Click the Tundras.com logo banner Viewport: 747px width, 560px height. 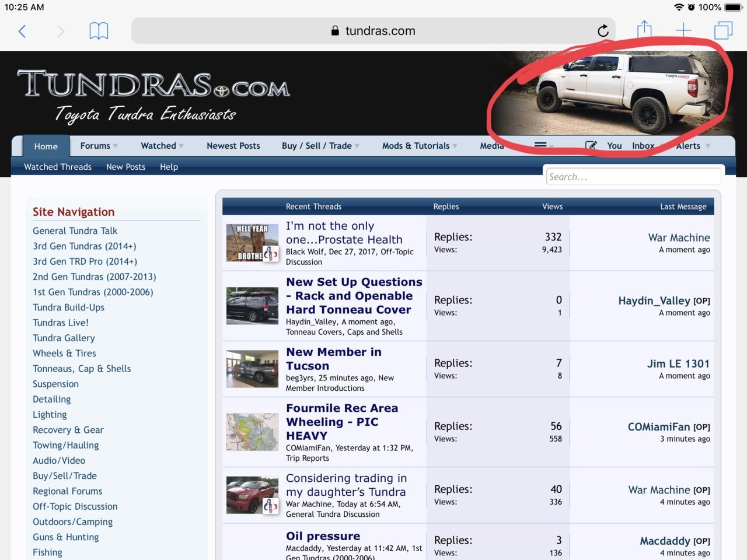153,96
